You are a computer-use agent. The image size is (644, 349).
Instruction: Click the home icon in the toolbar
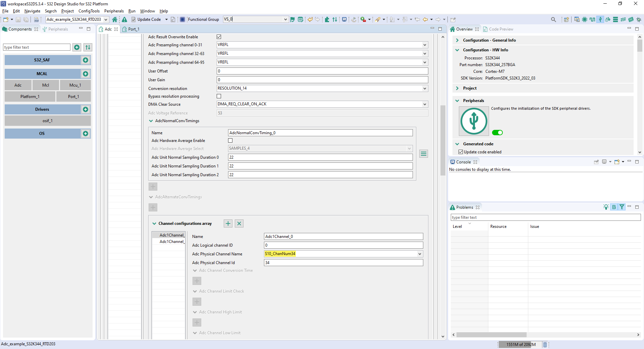coord(115,19)
